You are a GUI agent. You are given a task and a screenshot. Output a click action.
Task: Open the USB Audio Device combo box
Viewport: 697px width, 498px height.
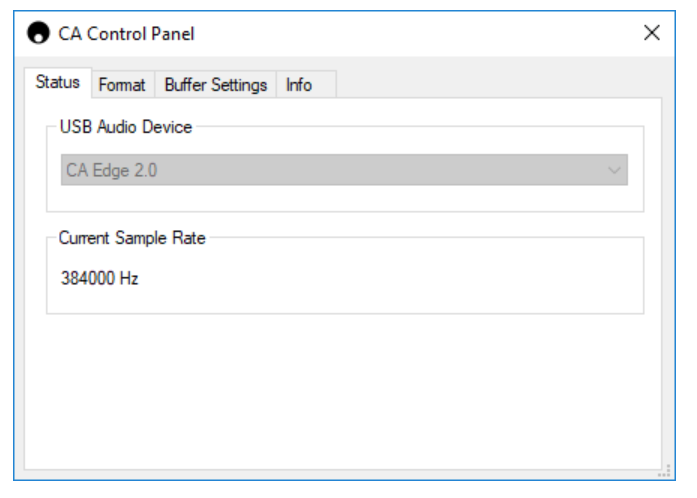[x=344, y=170]
